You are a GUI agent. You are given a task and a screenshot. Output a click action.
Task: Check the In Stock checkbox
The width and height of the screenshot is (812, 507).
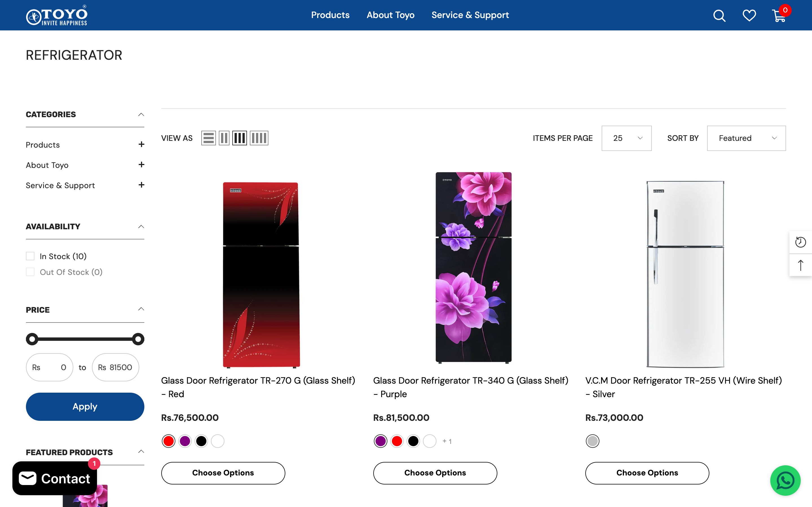point(30,256)
